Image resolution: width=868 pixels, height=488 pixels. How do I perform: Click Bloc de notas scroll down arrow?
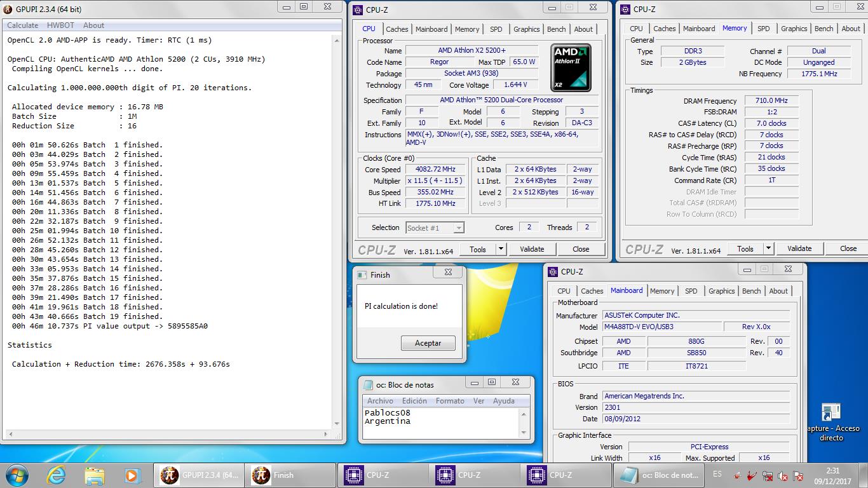(524, 432)
